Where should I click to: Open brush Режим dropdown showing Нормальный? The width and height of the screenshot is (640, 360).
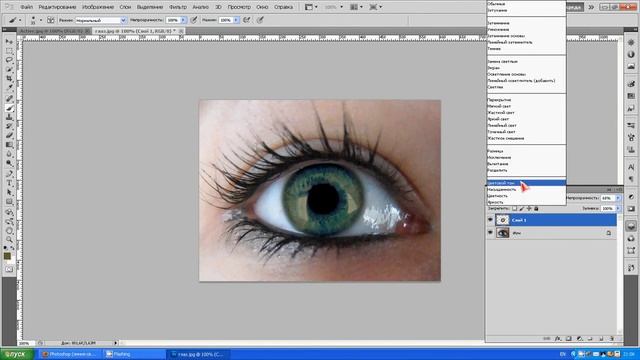click(x=101, y=20)
